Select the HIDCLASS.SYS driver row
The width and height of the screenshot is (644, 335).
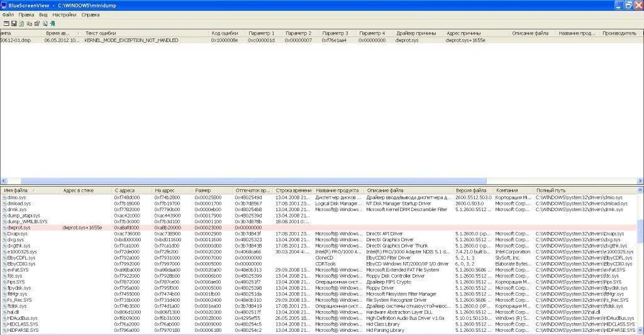319,324
